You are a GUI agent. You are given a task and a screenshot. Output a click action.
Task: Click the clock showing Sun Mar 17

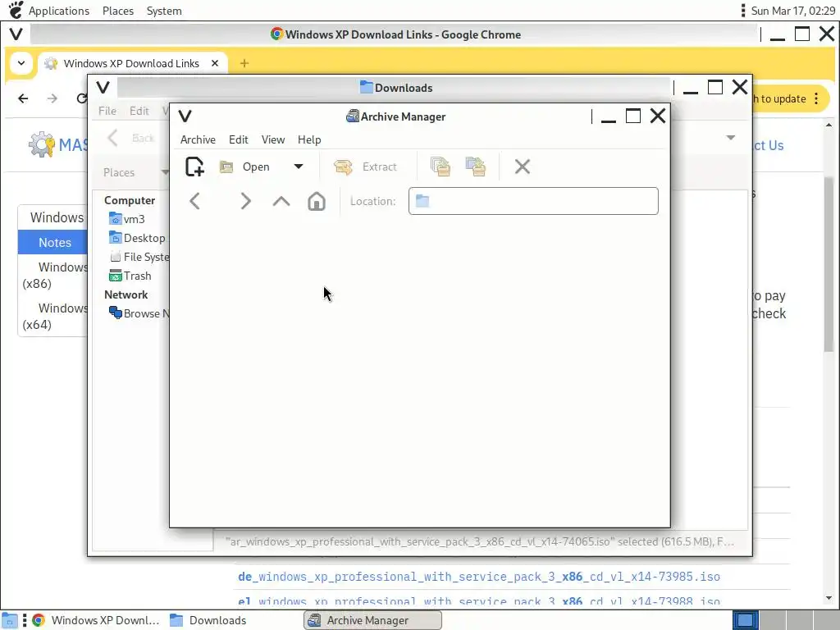793,11
